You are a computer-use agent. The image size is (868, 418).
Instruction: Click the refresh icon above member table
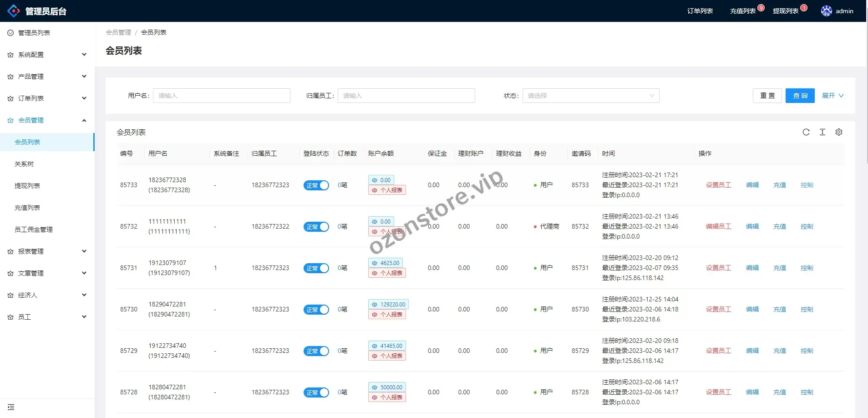pyautogui.click(x=806, y=132)
